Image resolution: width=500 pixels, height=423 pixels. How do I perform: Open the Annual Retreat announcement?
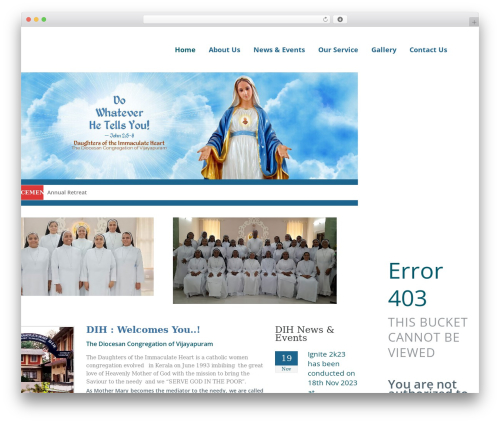pyautogui.click(x=67, y=192)
